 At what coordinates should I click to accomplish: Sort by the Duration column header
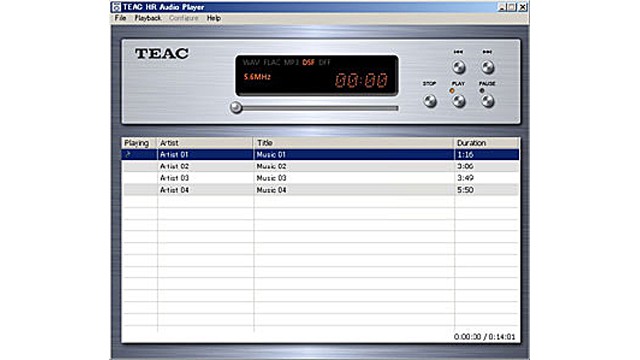click(486, 143)
